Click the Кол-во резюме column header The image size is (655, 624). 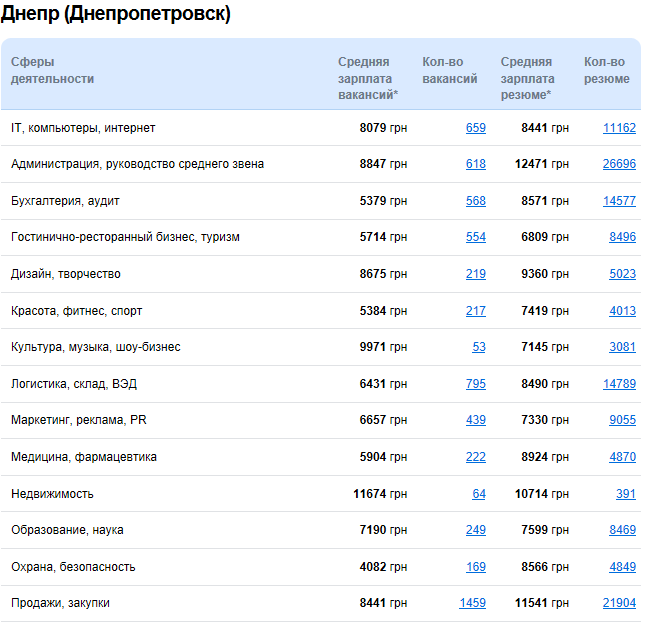click(x=606, y=70)
